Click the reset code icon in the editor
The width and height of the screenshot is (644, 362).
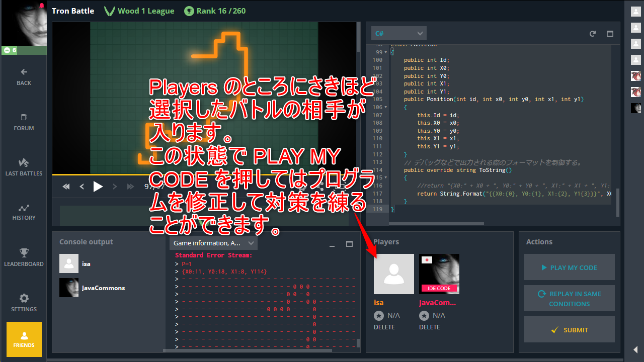click(593, 34)
